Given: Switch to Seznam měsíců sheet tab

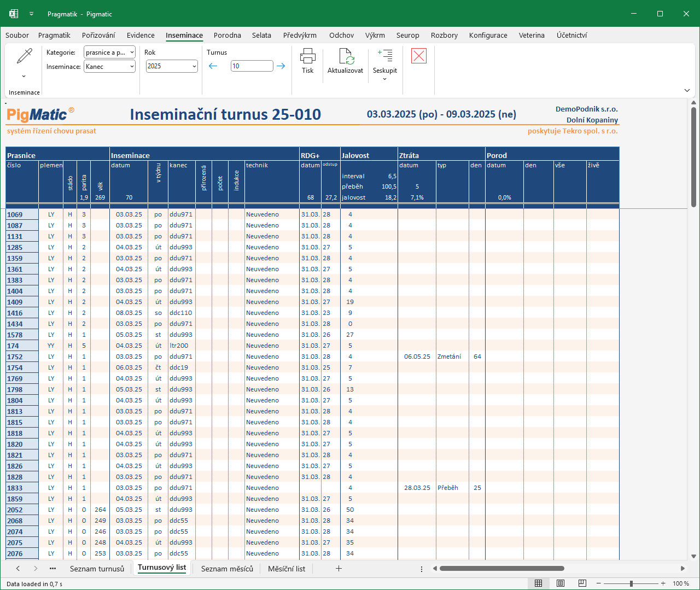Looking at the screenshot, I should pos(227,569).
